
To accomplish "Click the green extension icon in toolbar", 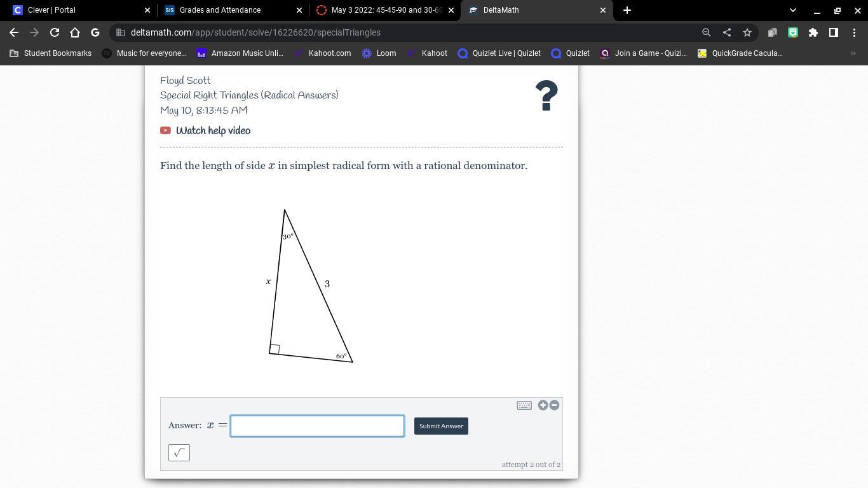I will tap(792, 32).
